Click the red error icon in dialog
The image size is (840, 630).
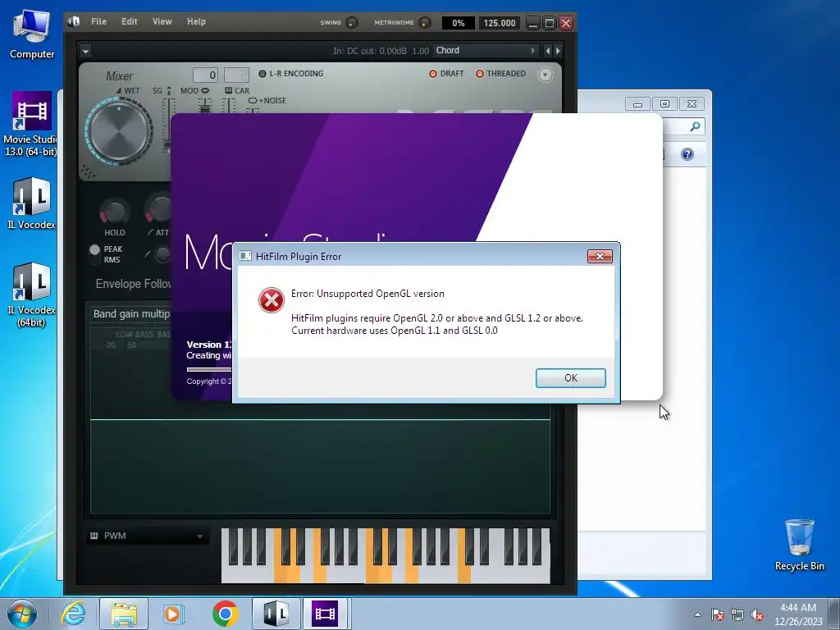(272, 300)
